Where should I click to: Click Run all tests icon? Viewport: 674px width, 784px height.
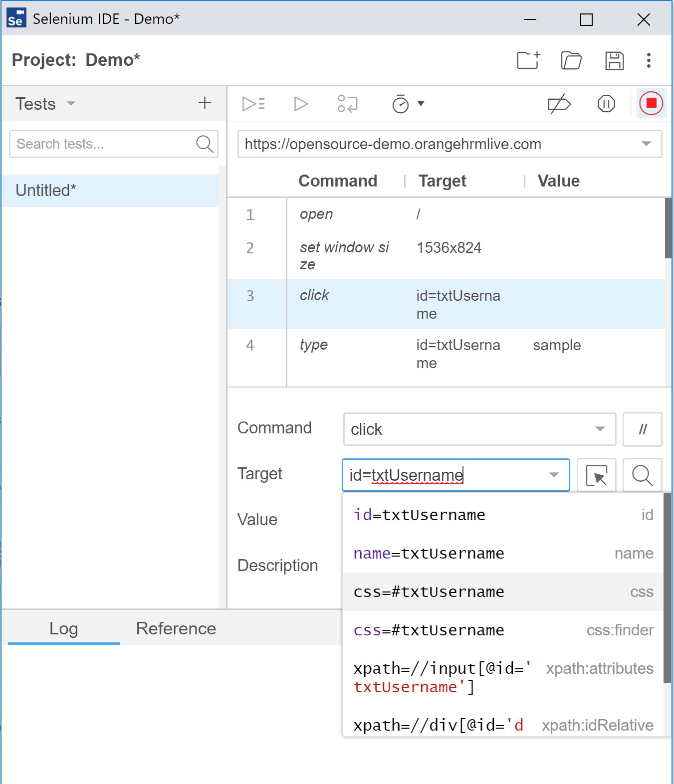pos(253,104)
